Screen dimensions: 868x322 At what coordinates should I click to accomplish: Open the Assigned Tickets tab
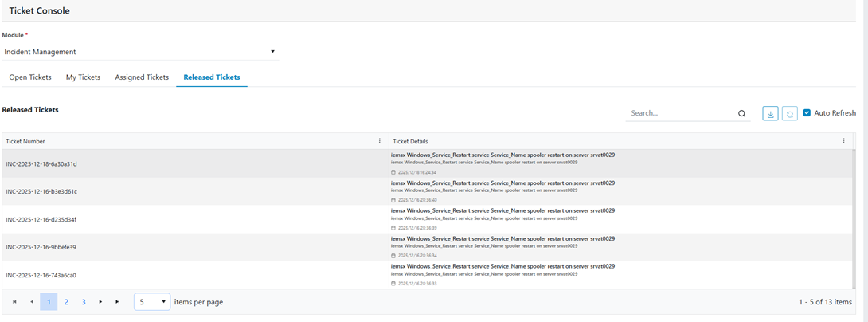point(142,77)
